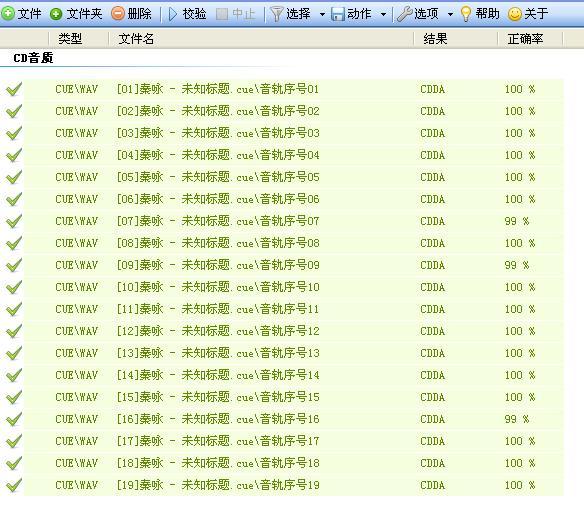Click the checkmark for track 01
The image size is (584, 522).
click(x=14, y=89)
